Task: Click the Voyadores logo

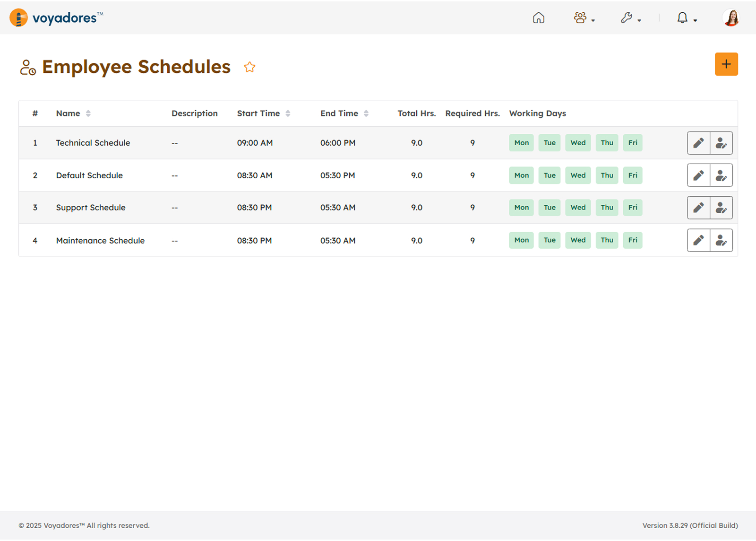Action: click(x=56, y=18)
